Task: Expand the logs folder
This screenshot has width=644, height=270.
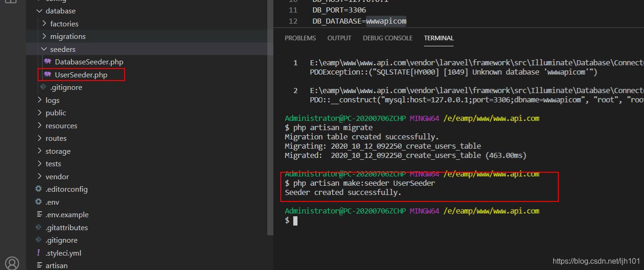Action: coord(39,100)
